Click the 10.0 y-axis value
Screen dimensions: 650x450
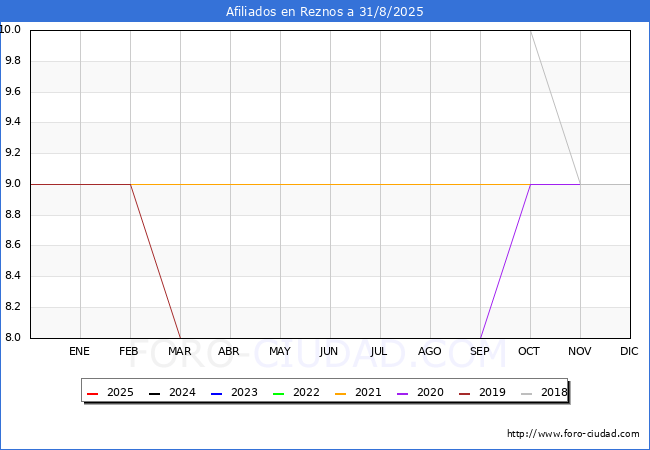(x=12, y=30)
